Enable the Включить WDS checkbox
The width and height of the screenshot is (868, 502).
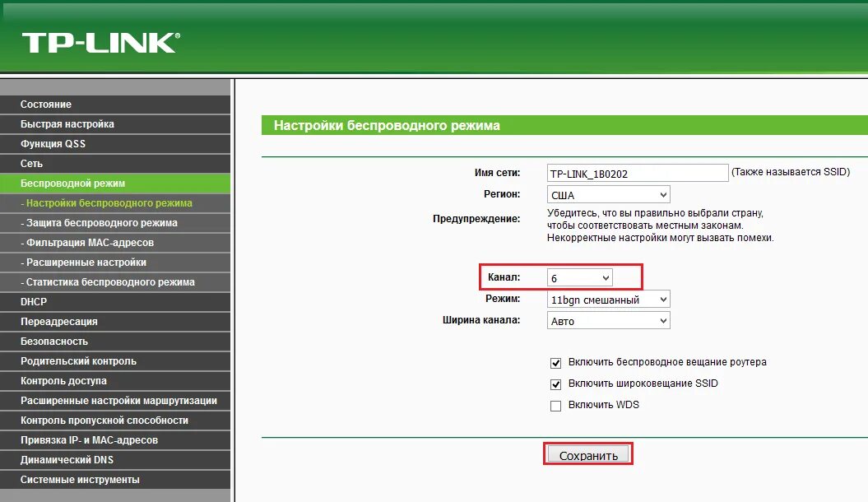coord(556,406)
